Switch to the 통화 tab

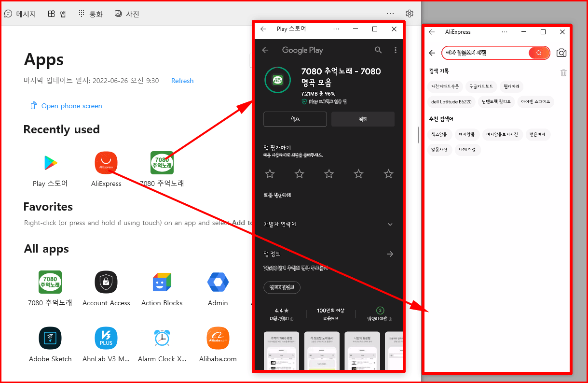click(x=91, y=14)
